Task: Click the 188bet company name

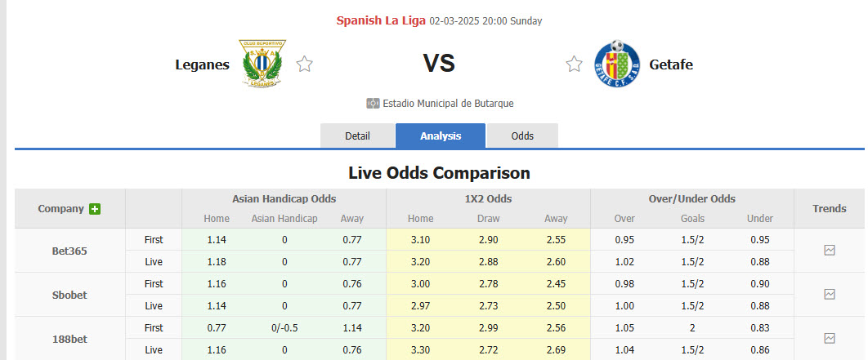Action: coord(69,338)
